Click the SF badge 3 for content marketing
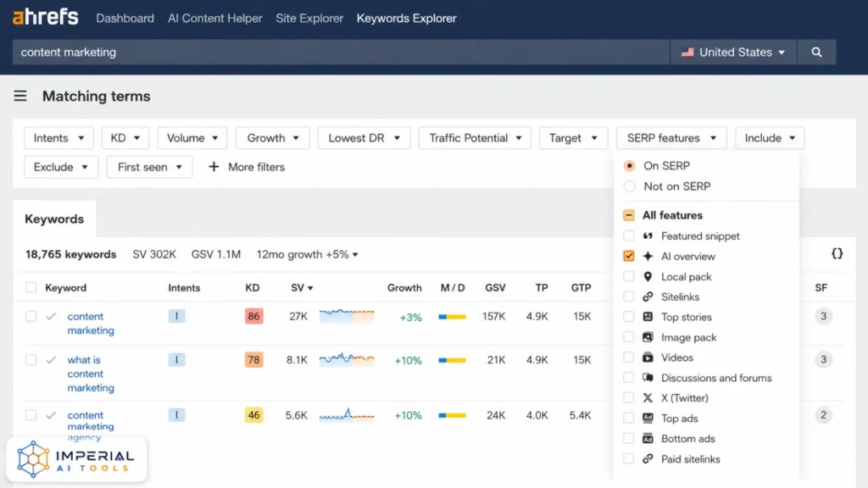Image resolution: width=868 pixels, height=488 pixels. [823, 316]
